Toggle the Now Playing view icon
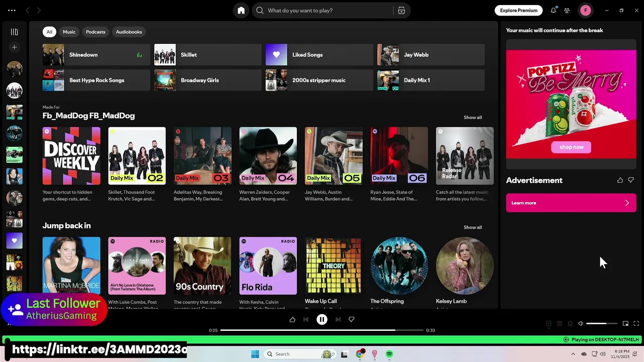 pos(549,324)
